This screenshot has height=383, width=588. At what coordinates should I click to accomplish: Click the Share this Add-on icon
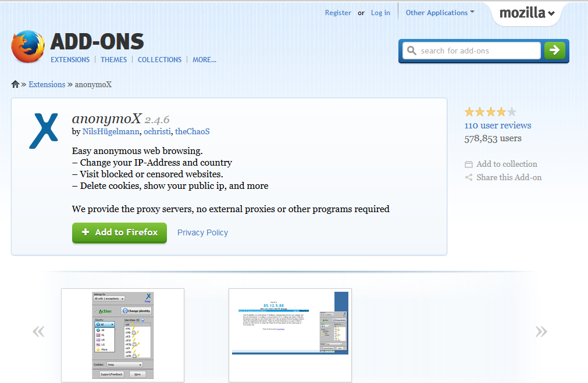(469, 177)
